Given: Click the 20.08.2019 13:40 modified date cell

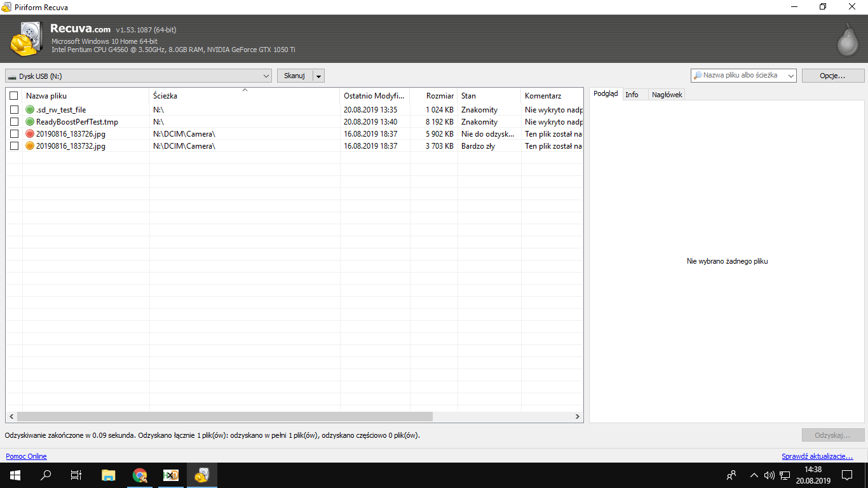Looking at the screenshot, I should click(370, 122).
